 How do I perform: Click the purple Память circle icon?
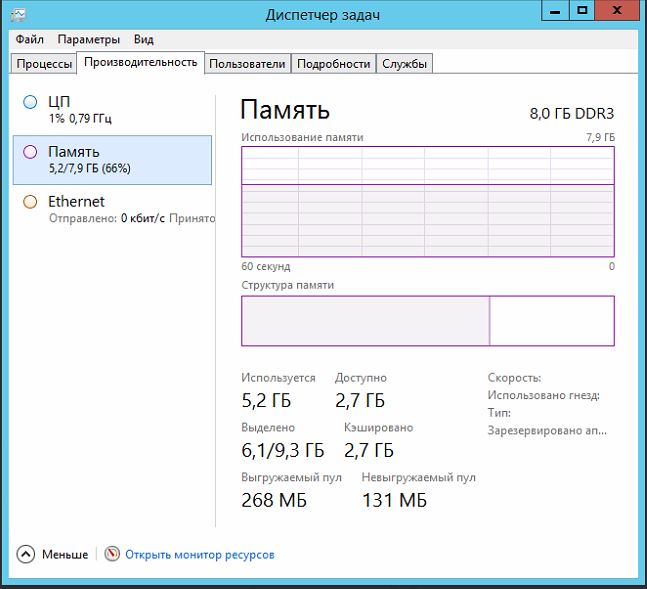coord(30,152)
